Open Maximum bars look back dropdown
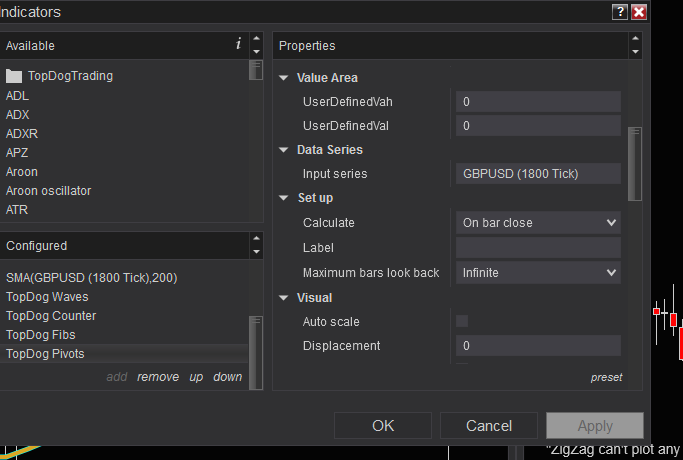Viewport: 683px width, 460px height. pos(538,272)
